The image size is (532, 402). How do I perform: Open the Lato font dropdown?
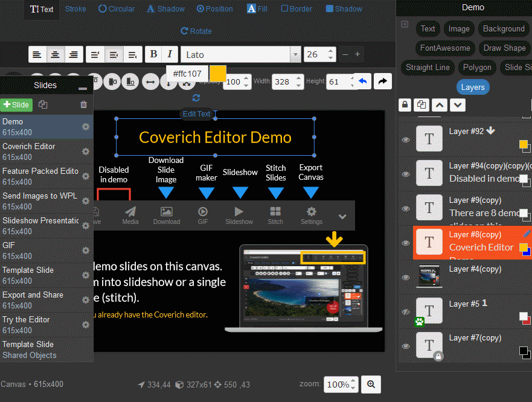pos(295,54)
